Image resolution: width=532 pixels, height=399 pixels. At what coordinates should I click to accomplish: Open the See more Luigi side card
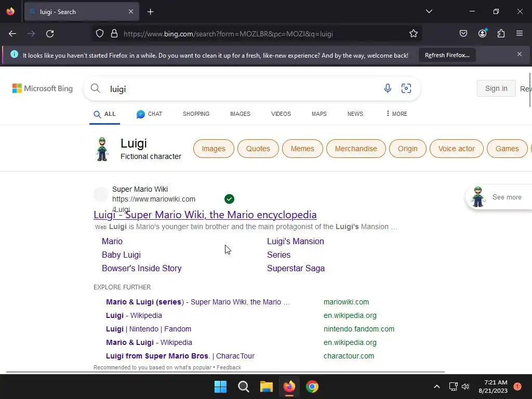coord(498,197)
